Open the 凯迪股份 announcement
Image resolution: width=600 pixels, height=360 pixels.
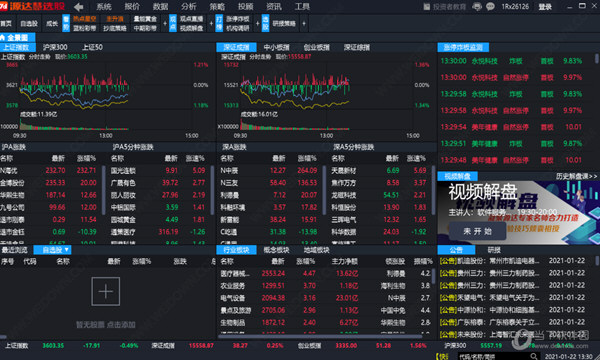point(512,261)
